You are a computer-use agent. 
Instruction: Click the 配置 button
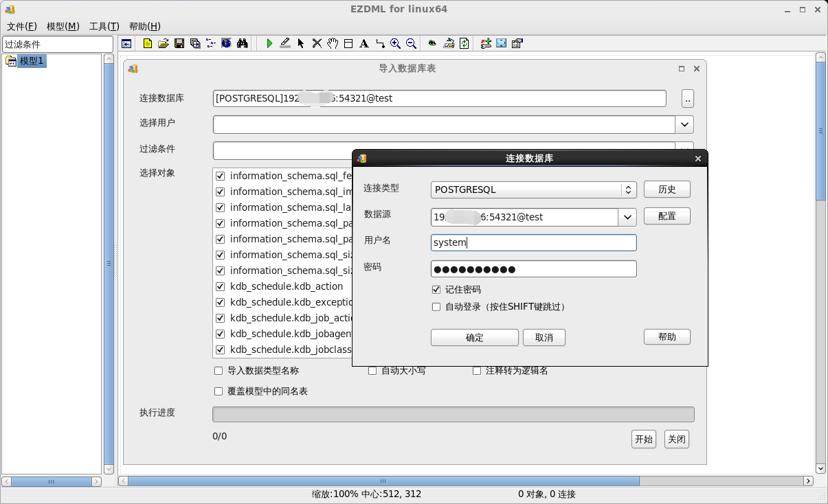tap(667, 216)
